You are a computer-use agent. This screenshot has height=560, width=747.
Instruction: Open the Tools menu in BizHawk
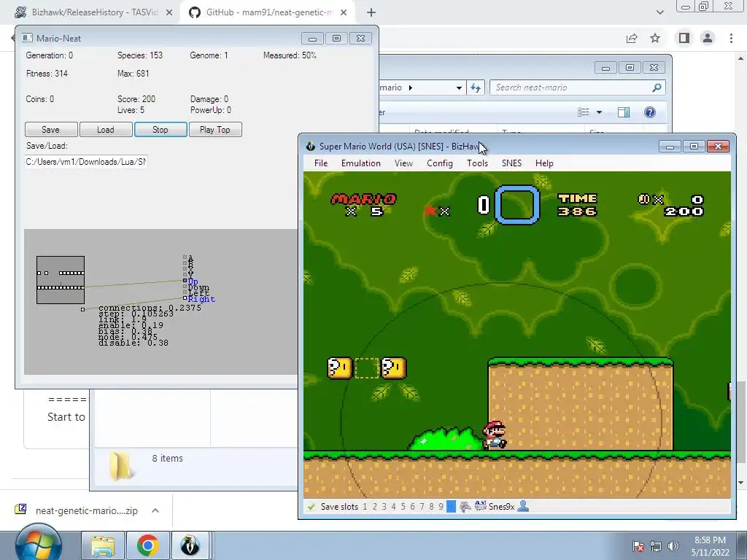[x=477, y=163]
